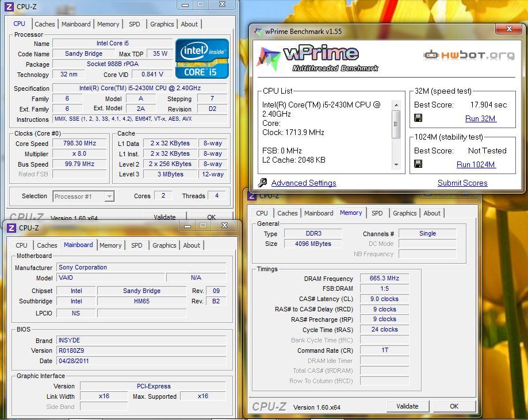Click OK in top CPU-Z window

coord(212,216)
